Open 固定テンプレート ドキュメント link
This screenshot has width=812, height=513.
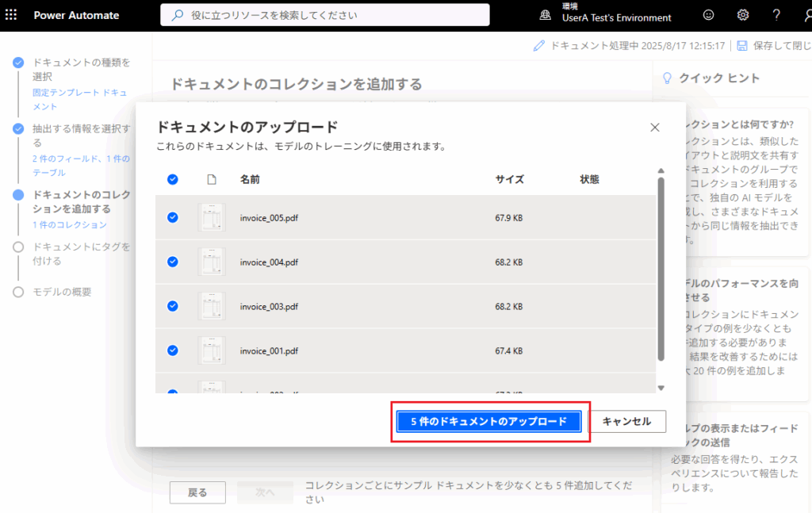[80, 99]
